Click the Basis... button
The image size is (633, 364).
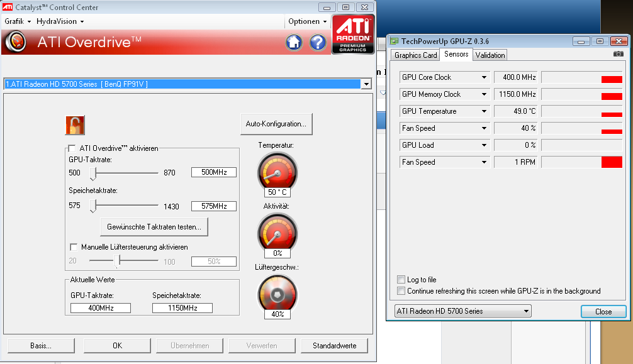(41, 345)
